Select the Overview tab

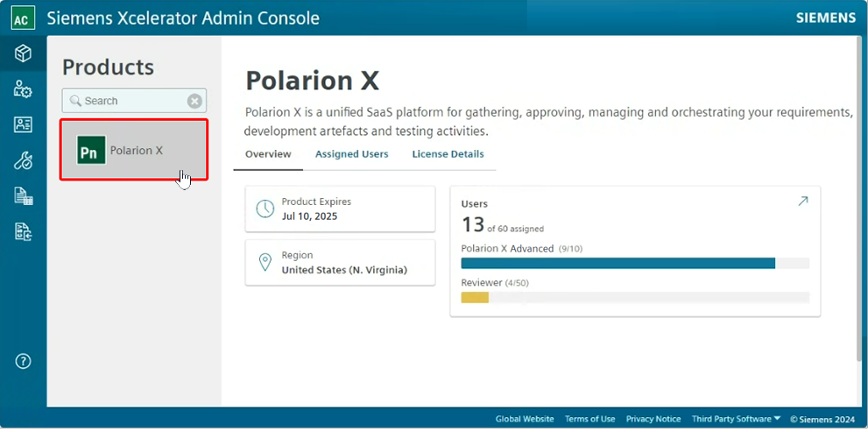pyautogui.click(x=268, y=154)
